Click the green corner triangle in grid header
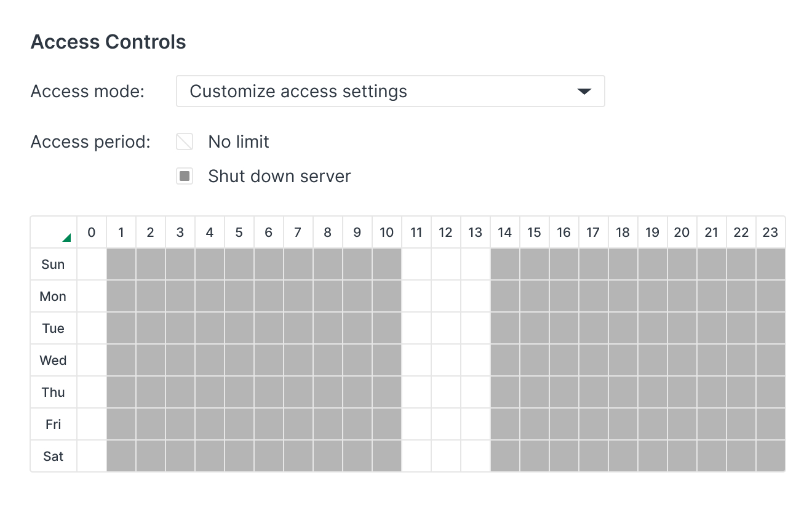This screenshot has height=507, width=812. 66,238
